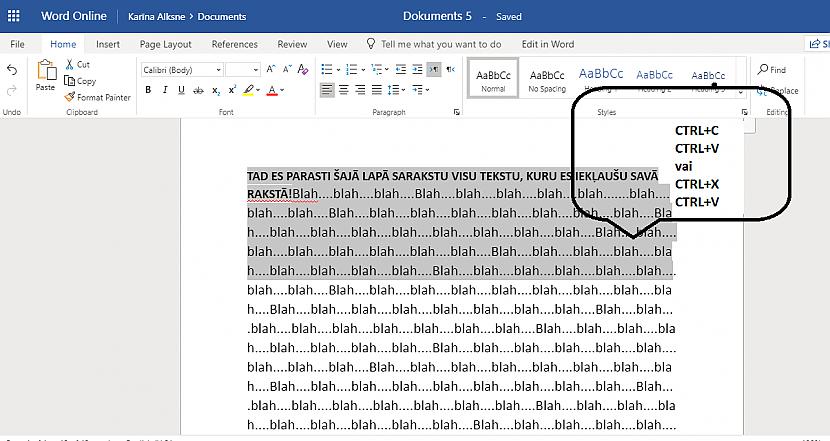
Task: Apply red font color
Action: click(272, 91)
